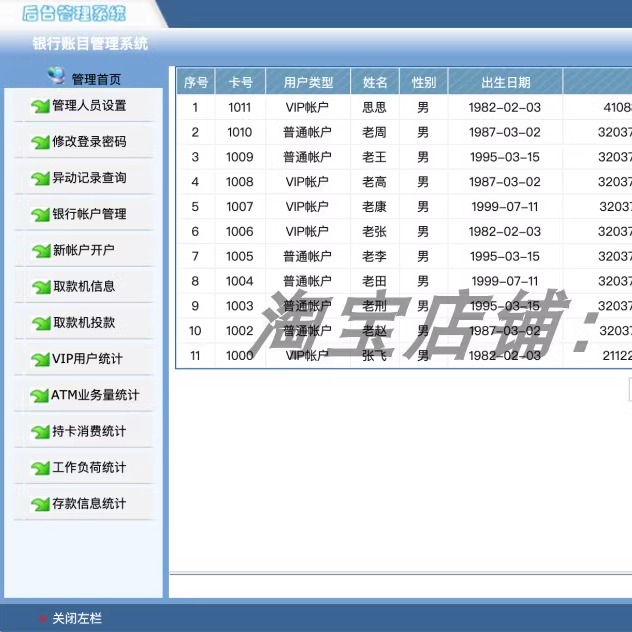Click 后台管理系统 logo title

(x=74, y=13)
